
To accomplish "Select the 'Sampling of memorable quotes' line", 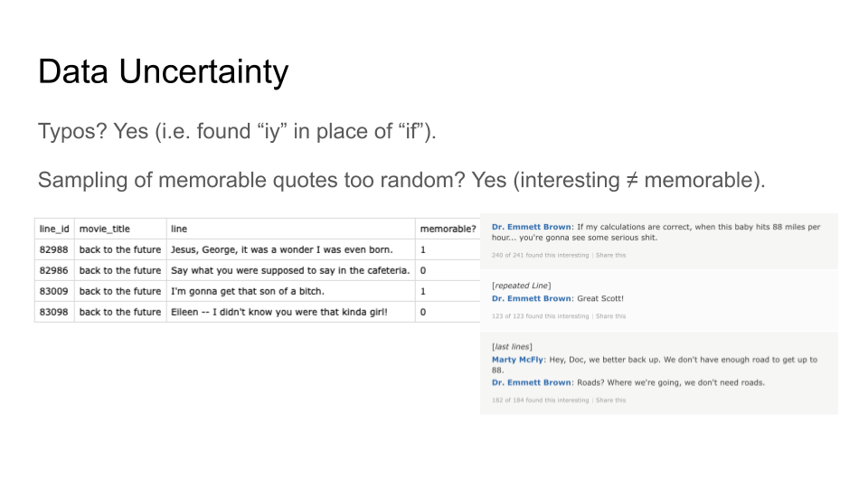I will 401,181.
